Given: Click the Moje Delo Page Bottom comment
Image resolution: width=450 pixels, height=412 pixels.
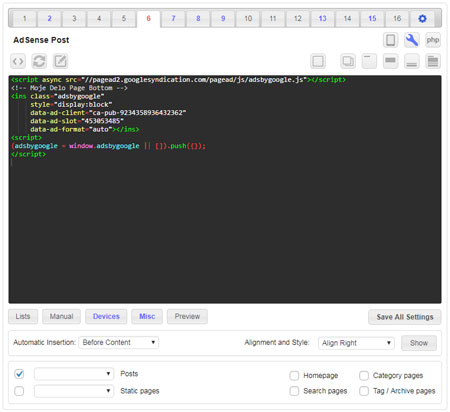Looking at the screenshot, I should 69,88.
